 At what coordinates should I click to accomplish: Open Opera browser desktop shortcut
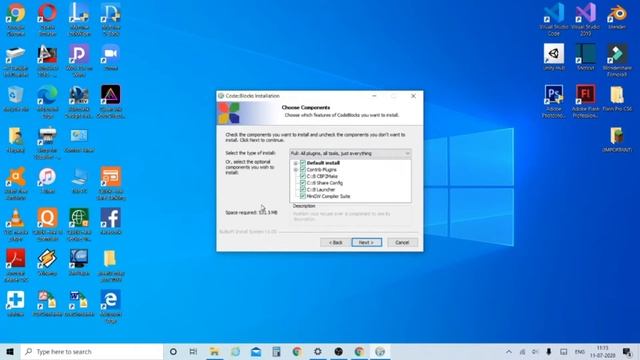47,20
